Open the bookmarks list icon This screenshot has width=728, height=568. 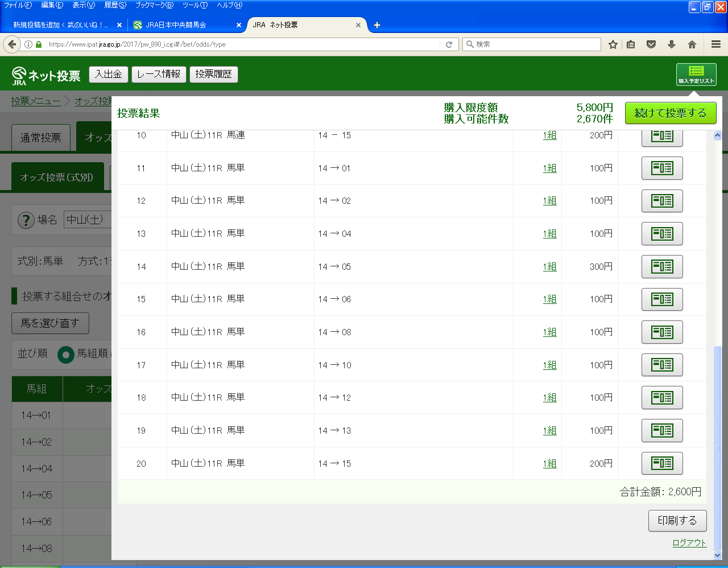click(631, 44)
